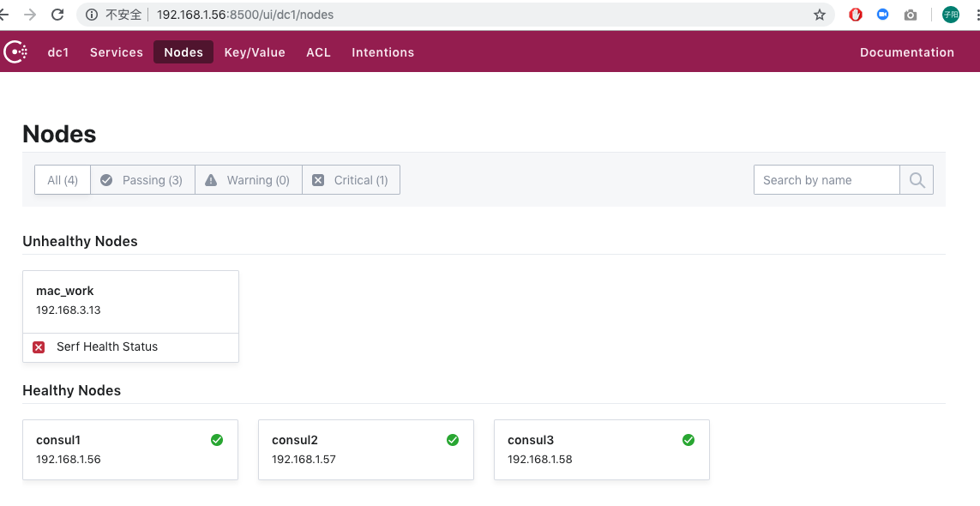
Task: Click the red Serf Health Status icon
Action: (39, 347)
